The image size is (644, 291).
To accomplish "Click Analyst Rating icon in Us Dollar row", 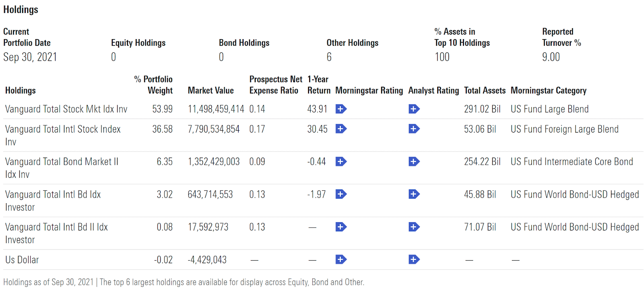I will click(x=414, y=260).
